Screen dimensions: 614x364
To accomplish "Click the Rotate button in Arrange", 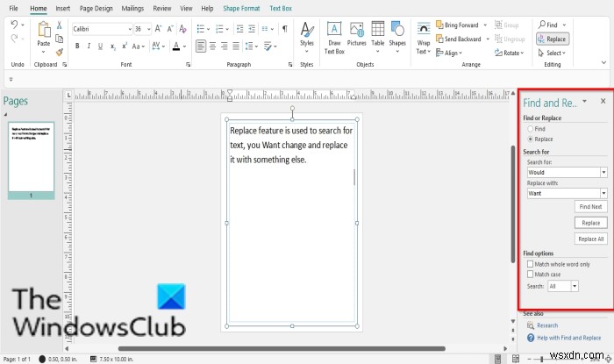I will click(509, 53).
